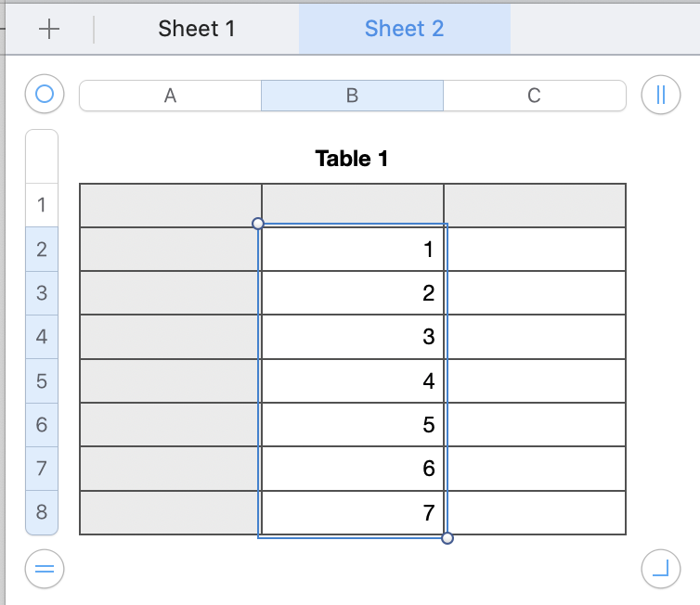This screenshot has width=700, height=605.
Task: Select column B header
Action: click(352, 96)
